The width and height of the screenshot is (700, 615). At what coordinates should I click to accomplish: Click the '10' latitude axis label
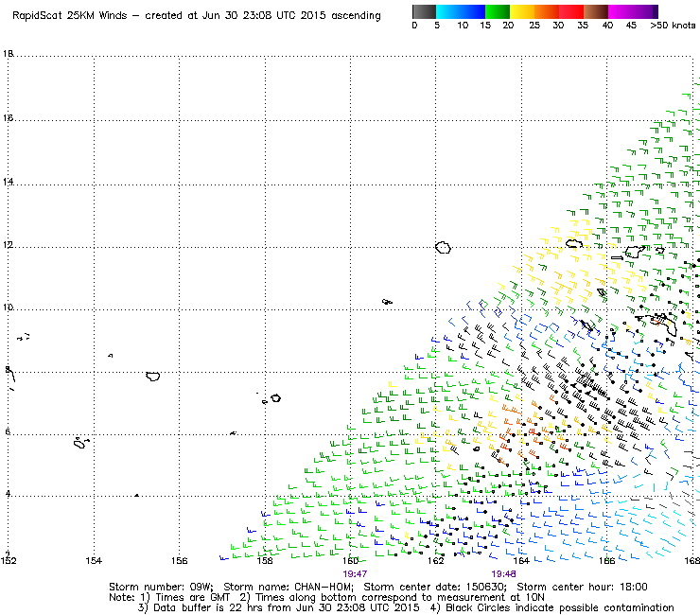point(8,307)
